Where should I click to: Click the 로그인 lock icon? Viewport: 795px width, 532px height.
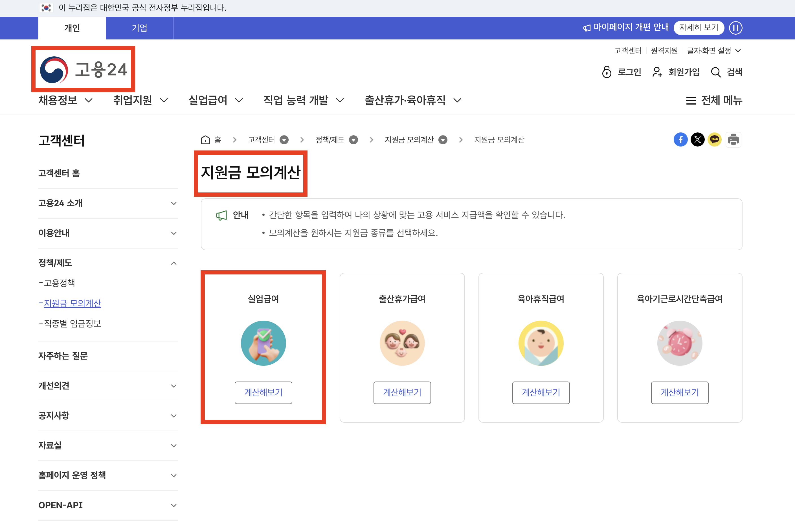pyautogui.click(x=607, y=72)
